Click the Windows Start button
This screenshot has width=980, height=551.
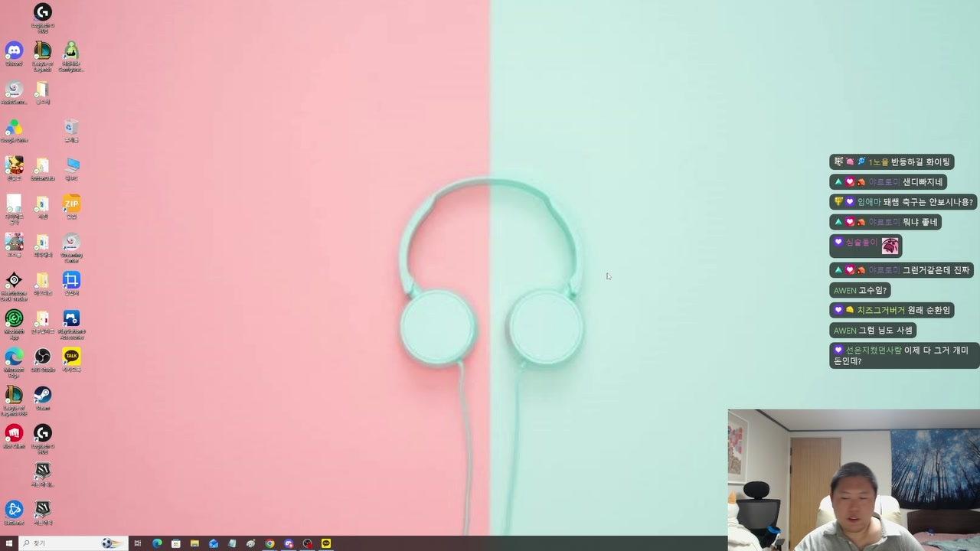tap(9, 543)
